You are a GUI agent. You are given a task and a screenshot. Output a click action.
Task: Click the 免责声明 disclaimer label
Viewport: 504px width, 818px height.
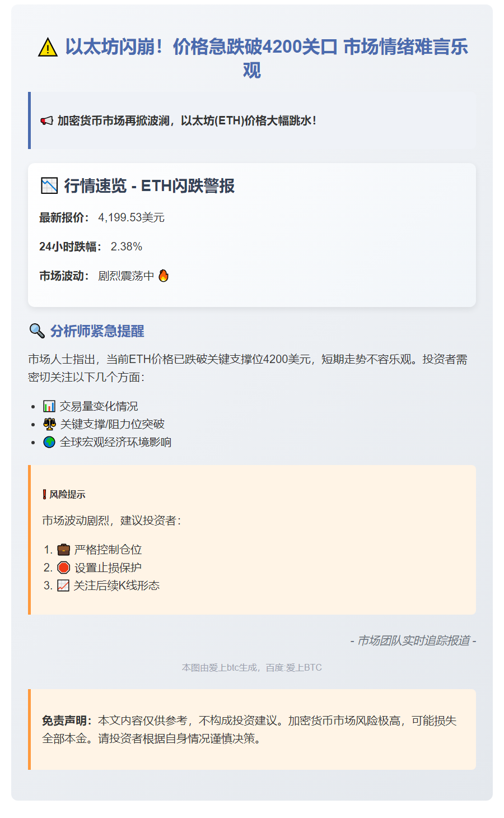click(67, 721)
